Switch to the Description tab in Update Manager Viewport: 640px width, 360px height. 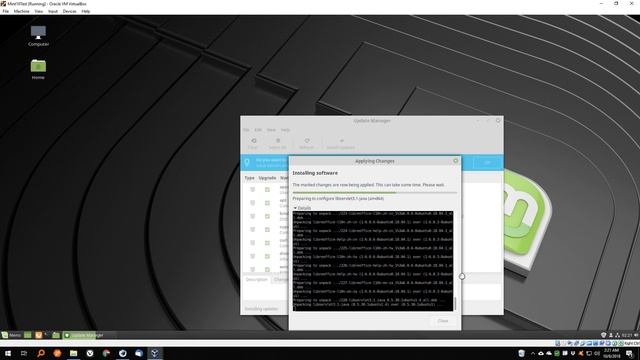(x=257, y=280)
